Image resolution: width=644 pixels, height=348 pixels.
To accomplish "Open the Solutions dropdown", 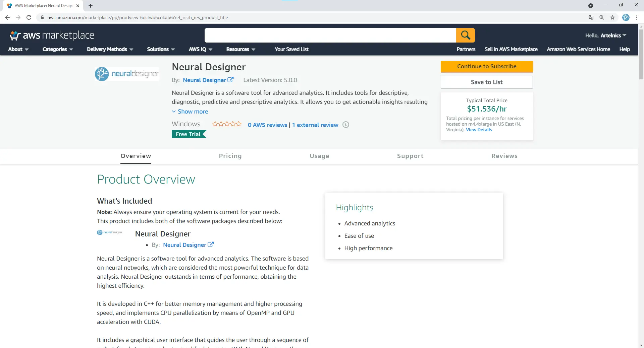I will click(161, 49).
